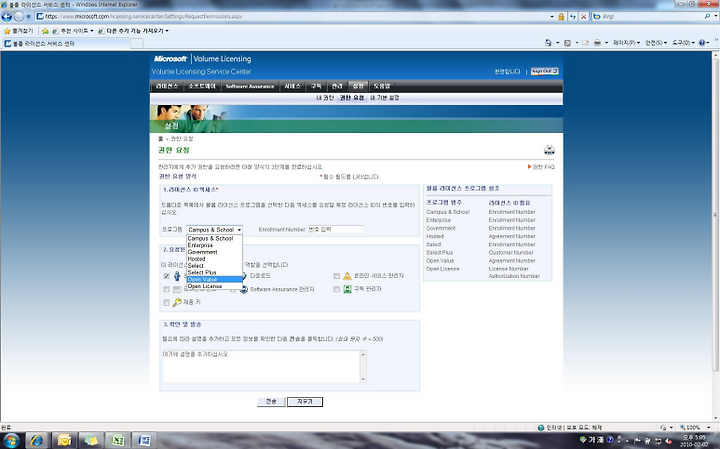This screenshot has height=449, width=720.
Task: Click the Feeds icon in command bar
Action: 568,43
